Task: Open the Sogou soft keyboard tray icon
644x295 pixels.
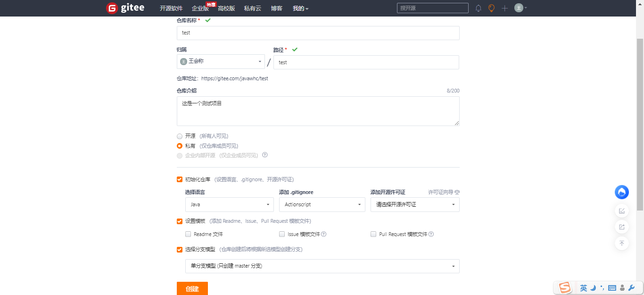Action: (613, 287)
